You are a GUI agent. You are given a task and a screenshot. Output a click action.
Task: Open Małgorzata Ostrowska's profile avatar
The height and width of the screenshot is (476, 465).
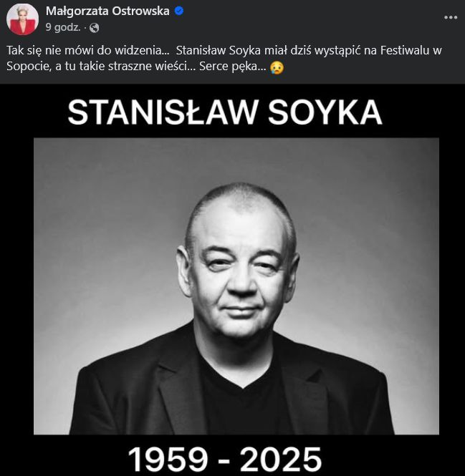pos(22,19)
